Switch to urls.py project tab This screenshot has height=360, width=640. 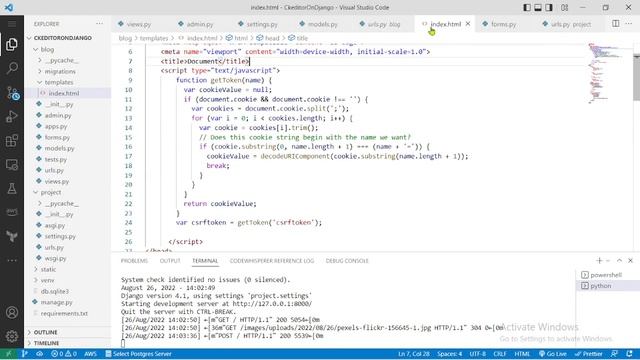[x=567, y=24]
